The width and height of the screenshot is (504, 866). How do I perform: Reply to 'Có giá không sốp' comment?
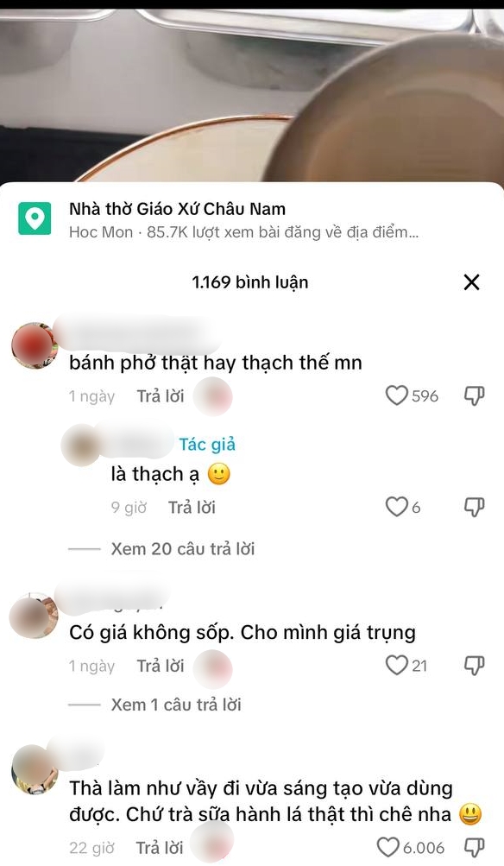[160, 666]
